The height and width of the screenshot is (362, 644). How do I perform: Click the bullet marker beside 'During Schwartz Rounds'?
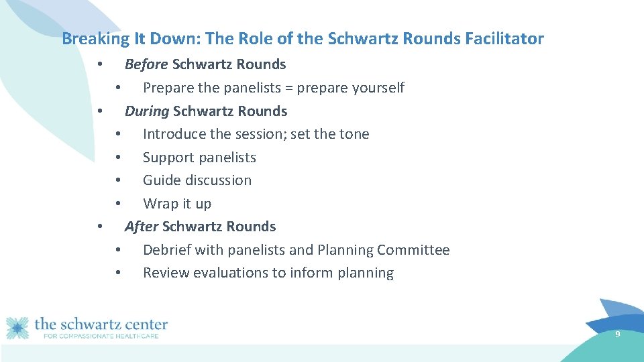100,111
